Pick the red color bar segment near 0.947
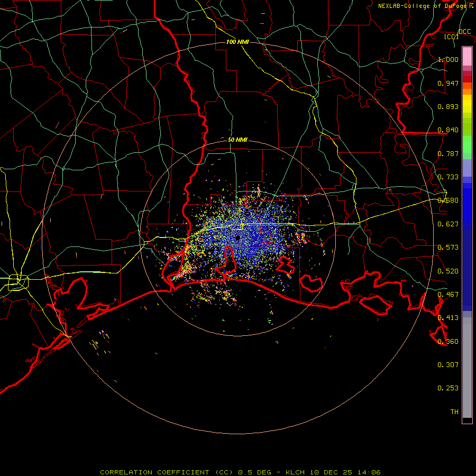The image size is (476, 476). click(x=467, y=79)
